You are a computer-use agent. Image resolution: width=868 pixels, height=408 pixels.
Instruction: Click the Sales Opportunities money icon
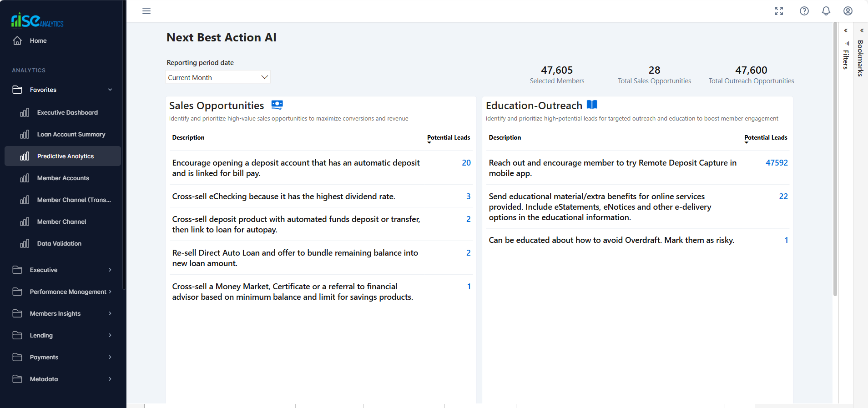pos(277,105)
